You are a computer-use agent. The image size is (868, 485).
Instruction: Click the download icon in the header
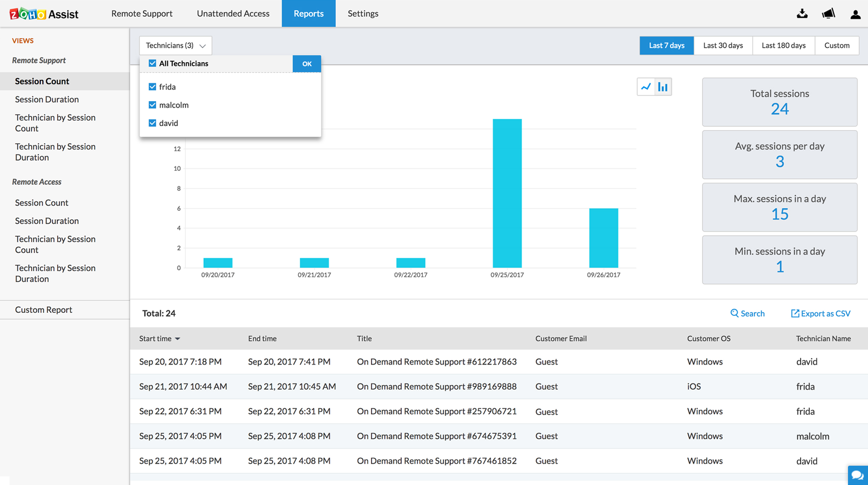[802, 14]
